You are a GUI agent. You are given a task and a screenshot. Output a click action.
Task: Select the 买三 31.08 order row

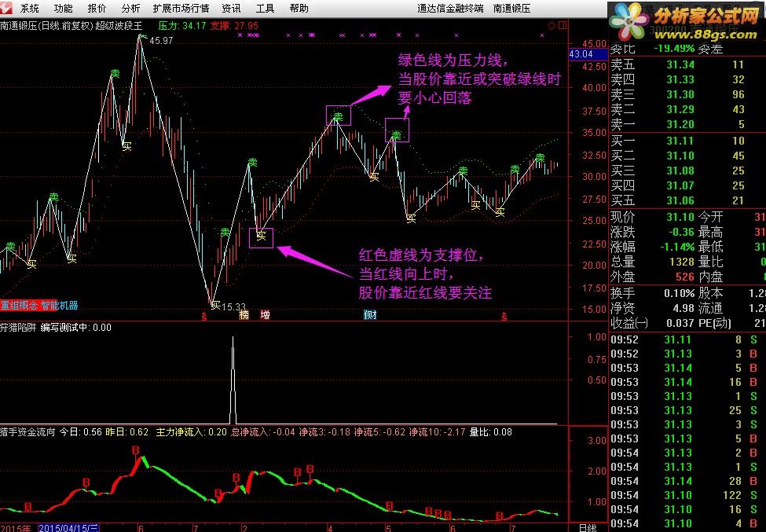coord(687,171)
